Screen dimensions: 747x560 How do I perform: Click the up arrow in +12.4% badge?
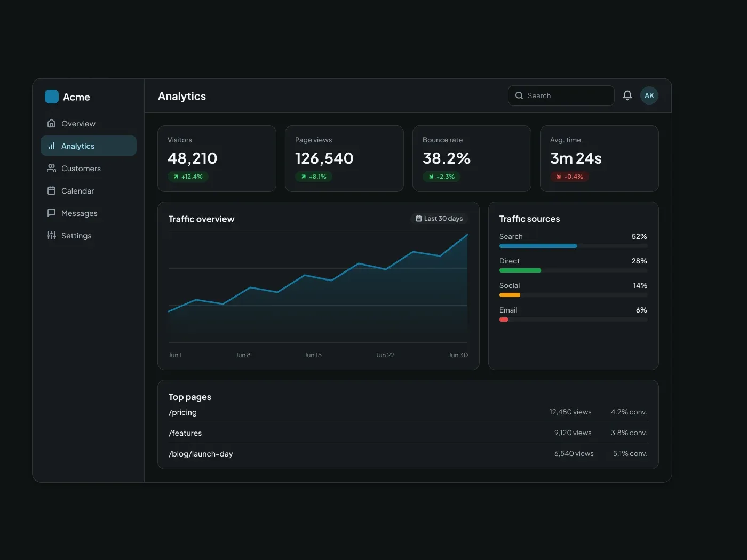click(176, 177)
